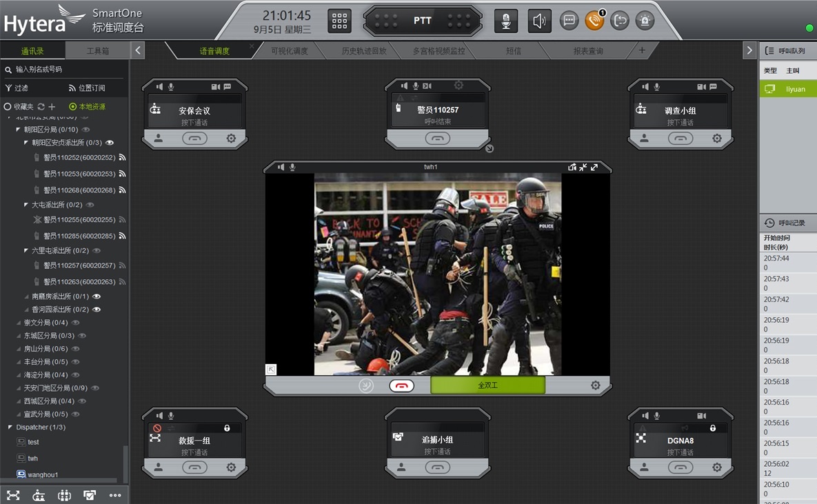Toggle the eye icon for 朝阳区安贞派出所

pos(110,142)
